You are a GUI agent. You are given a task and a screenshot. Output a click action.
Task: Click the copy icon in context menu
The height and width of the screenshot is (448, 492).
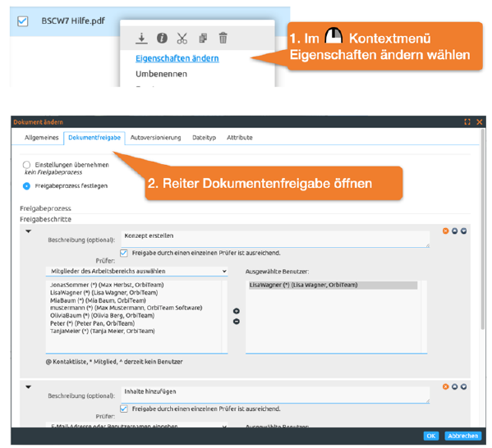tap(203, 38)
